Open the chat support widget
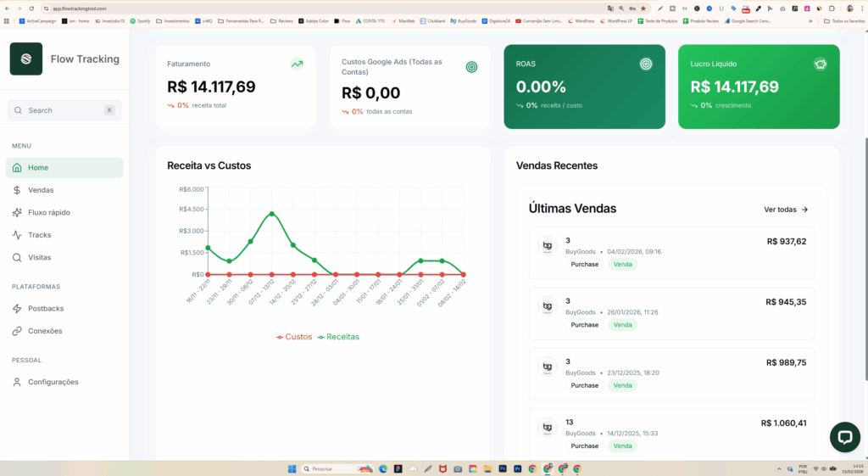Viewport: 868px width, 476px height. click(845, 437)
